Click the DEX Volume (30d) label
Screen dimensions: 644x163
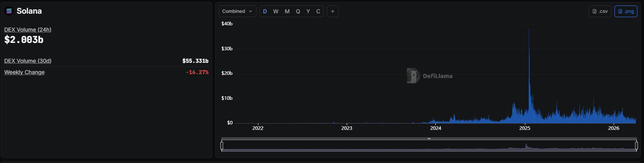pyautogui.click(x=28, y=61)
